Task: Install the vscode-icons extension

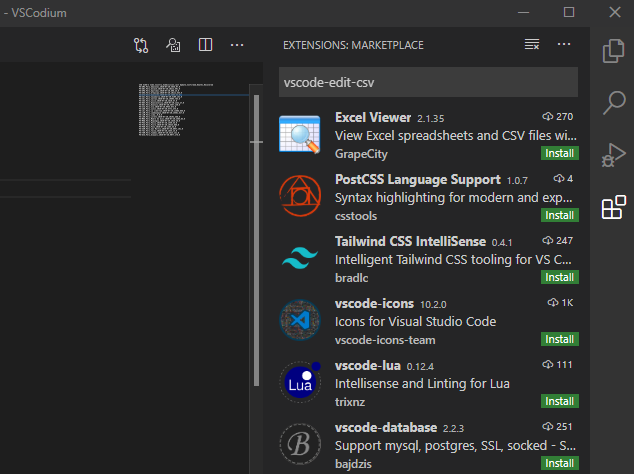Action: click(560, 339)
